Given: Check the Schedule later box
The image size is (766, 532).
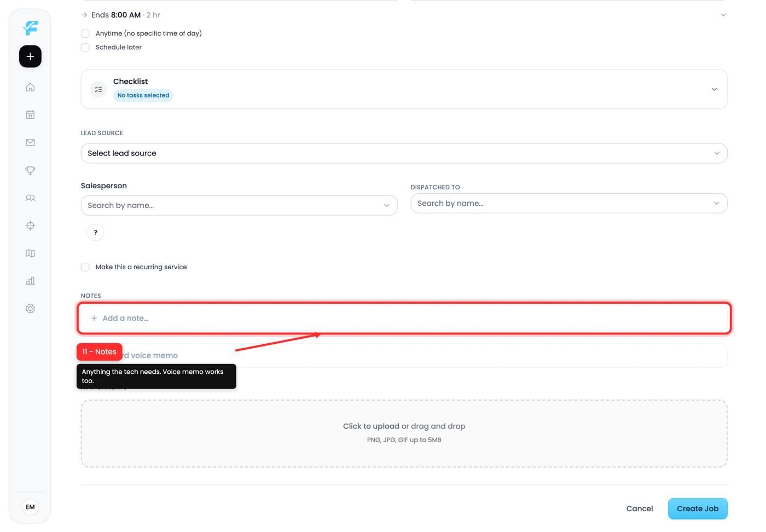Looking at the screenshot, I should pos(85,47).
